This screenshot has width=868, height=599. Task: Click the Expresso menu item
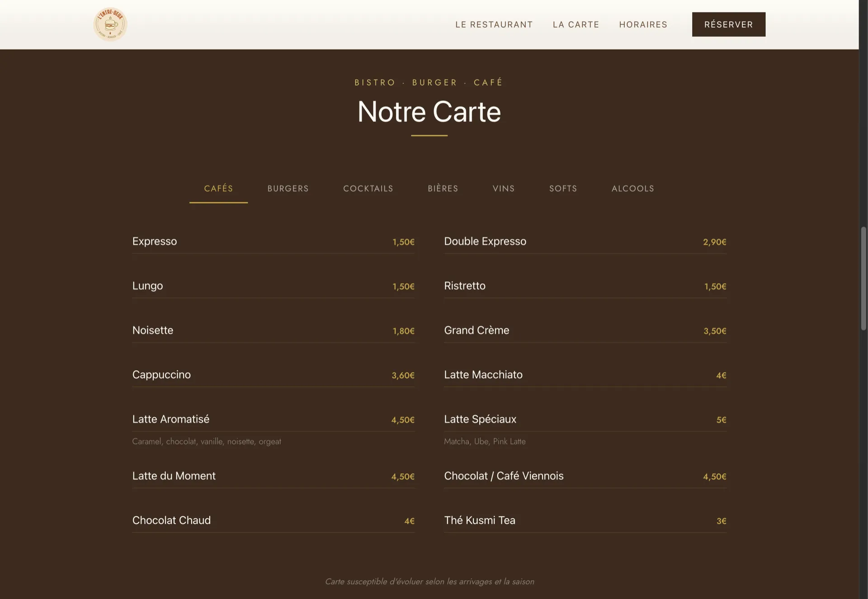[155, 242]
